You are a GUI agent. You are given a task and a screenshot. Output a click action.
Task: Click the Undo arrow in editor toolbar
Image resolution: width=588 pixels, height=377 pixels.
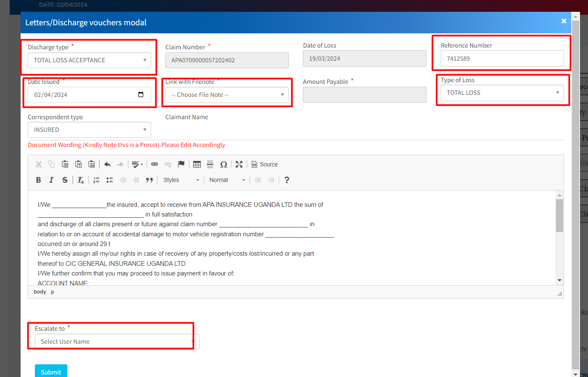point(107,164)
